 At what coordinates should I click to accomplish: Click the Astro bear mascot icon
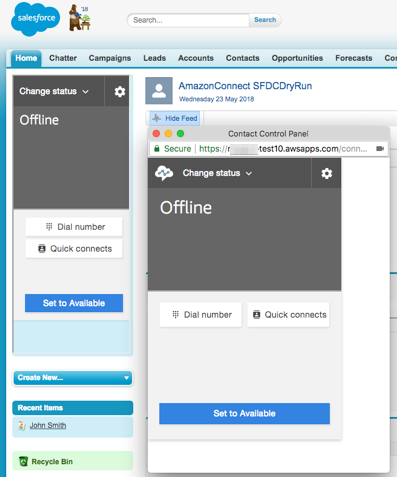point(79,18)
